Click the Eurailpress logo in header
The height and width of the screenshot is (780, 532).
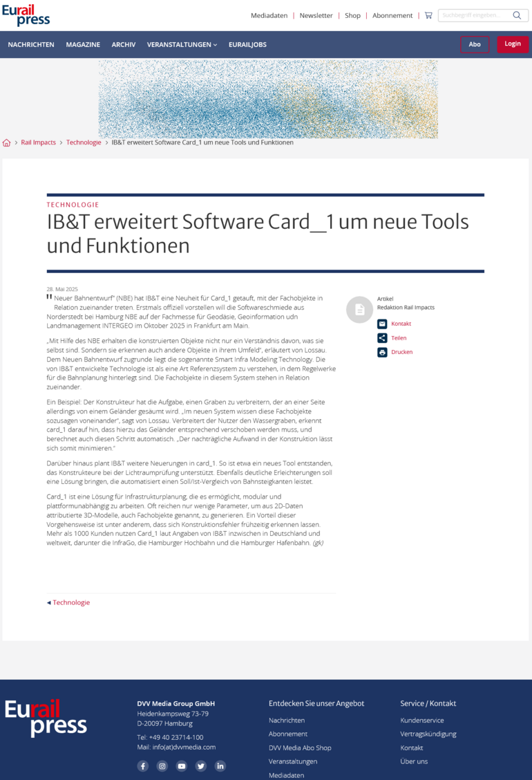click(x=26, y=15)
